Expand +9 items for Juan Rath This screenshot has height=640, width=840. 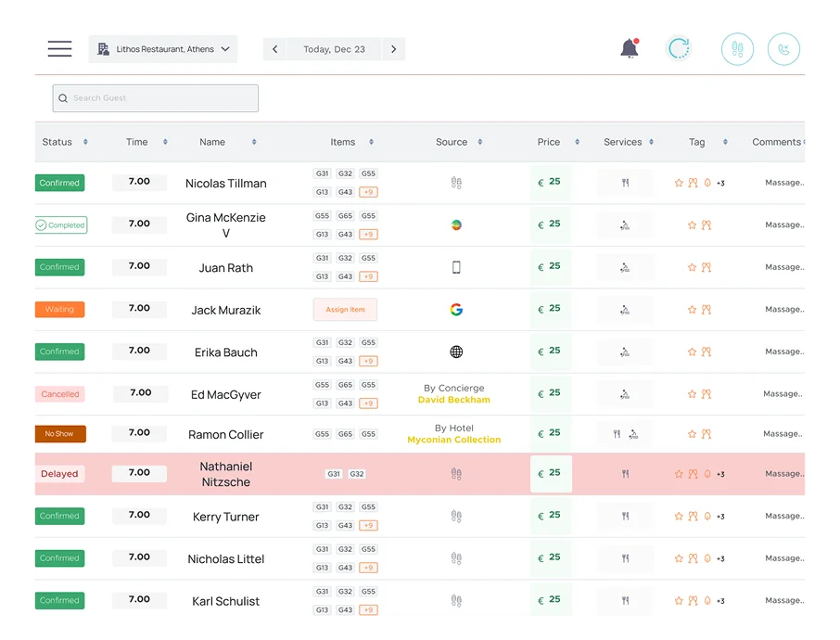(369, 276)
